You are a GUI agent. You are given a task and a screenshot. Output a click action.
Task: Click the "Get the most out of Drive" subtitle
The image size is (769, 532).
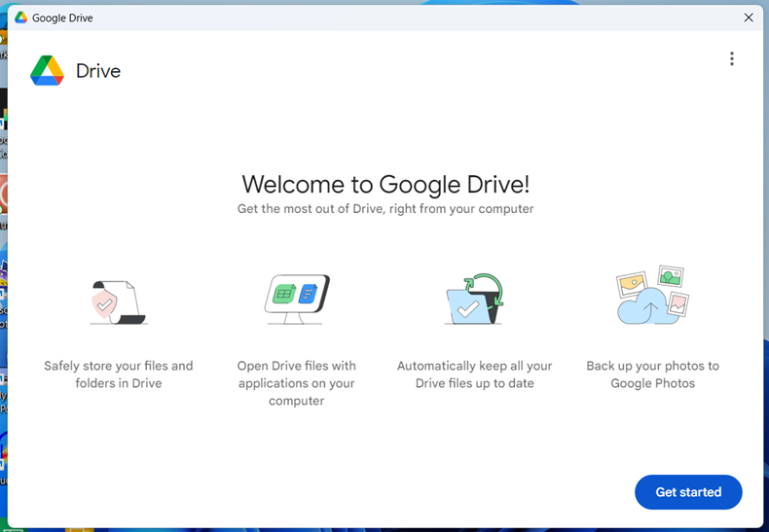coord(385,209)
